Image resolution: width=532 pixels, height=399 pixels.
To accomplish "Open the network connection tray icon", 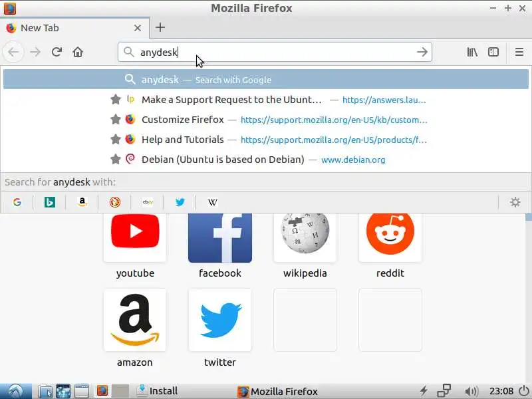I will point(444,391).
